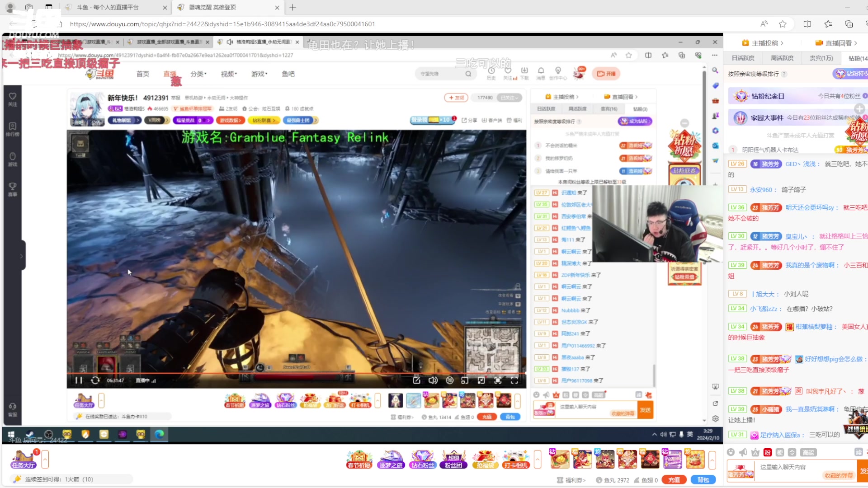Viewport: 868px width, 488px height.
Task: Open the 任务大厅 icon in the outer page
Action: click(x=24, y=459)
